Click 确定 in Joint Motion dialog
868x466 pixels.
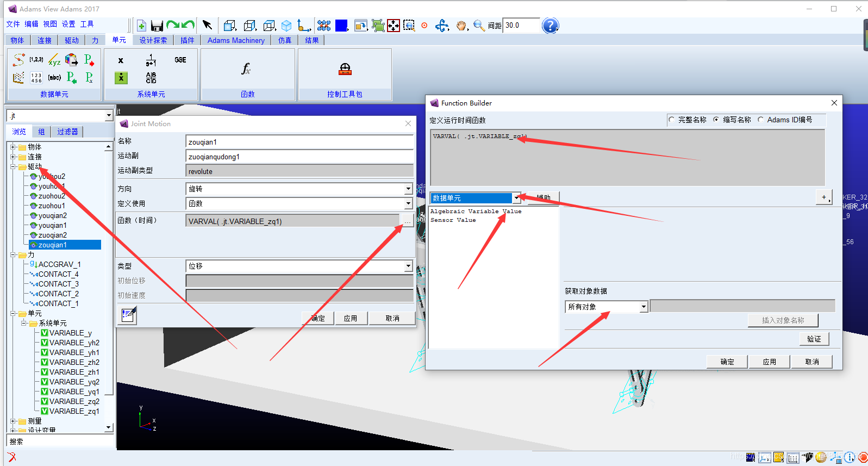pos(318,318)
